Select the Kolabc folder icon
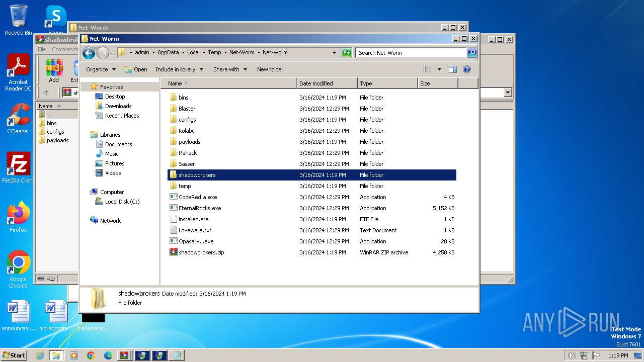644x362 pixels. (x=173, y=131)
